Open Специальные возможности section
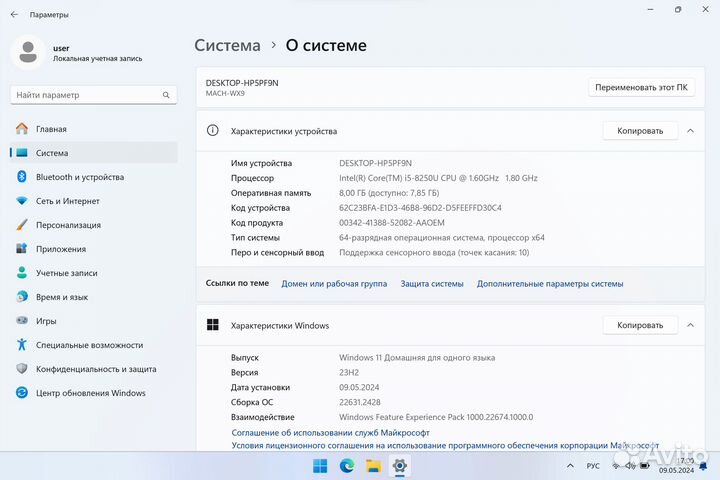Screen dimensions: 720x480 (93, 345)
